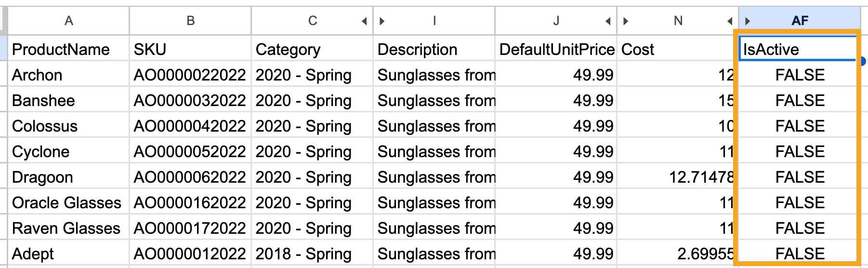Click the left arrow in column J header

pyautogui.click(x=608, y=21)
